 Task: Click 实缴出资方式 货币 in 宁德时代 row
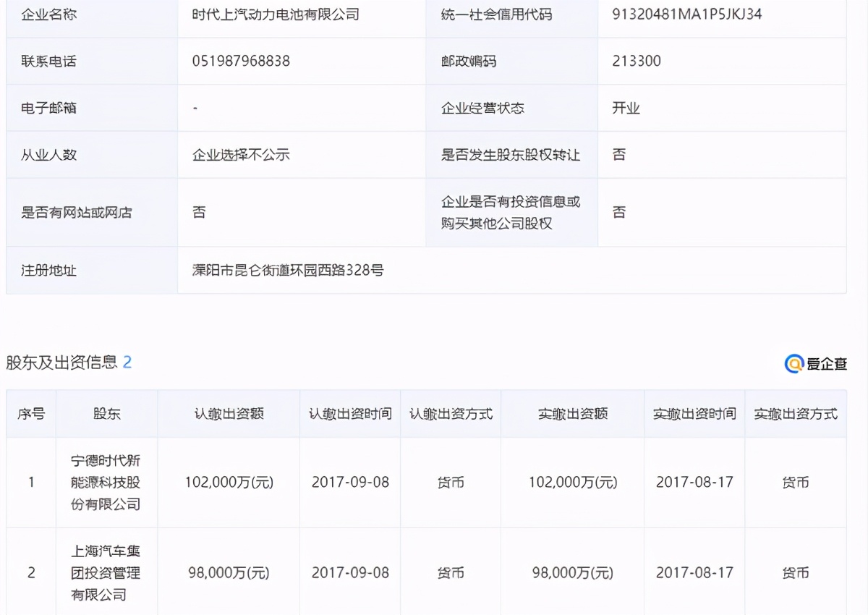pos(796,483)
